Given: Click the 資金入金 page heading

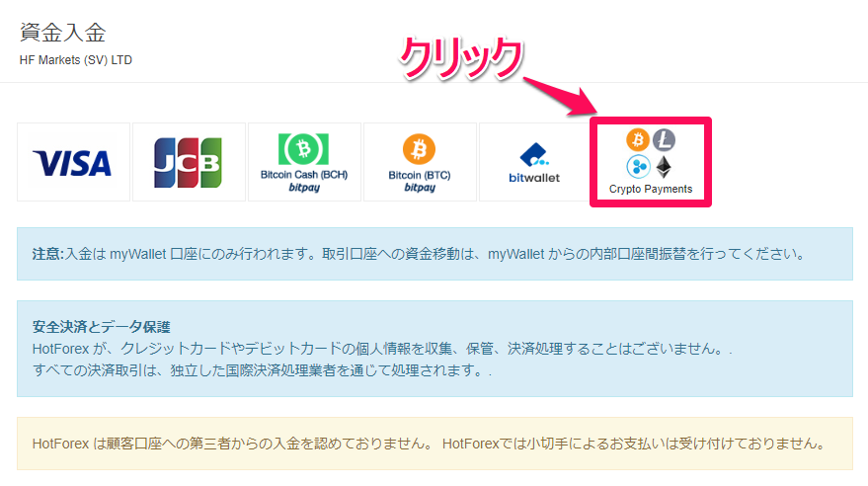Looking at the screenshot, I should [62, 33].
